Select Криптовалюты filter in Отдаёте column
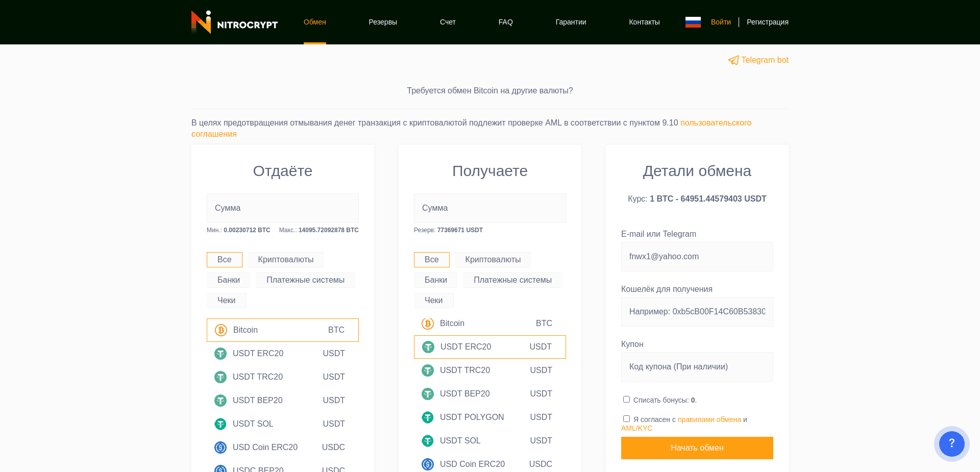 pos(285,259)
